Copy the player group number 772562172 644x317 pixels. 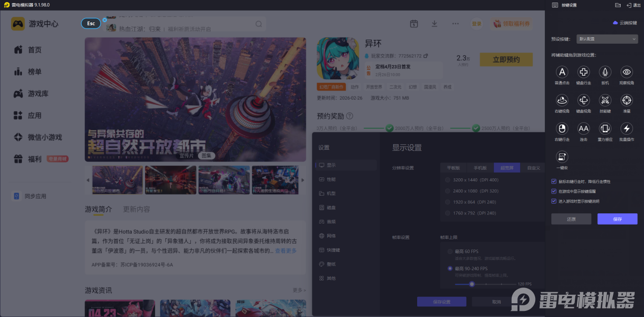pos(426,56)
